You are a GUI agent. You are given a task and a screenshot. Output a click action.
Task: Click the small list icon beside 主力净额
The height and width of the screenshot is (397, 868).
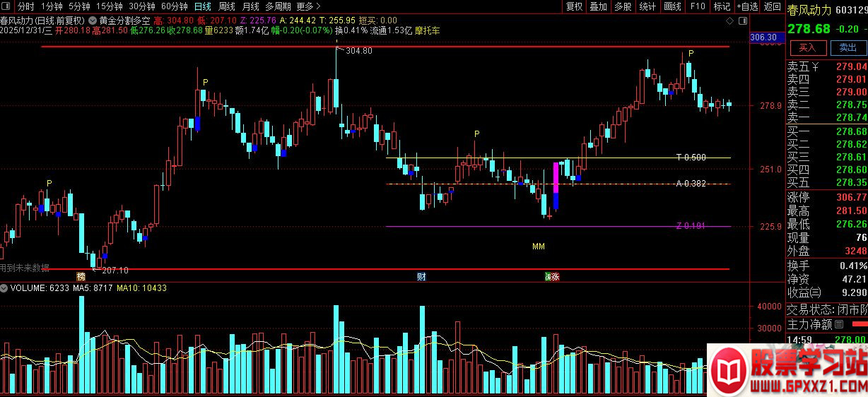click(x=840, y=324)
